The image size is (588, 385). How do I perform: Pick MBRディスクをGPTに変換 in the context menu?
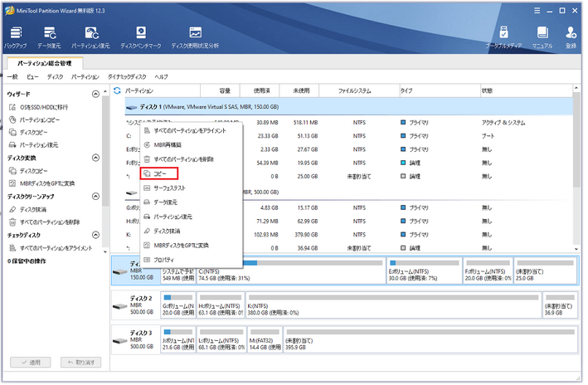pyautogui.click(x=192, y=246)
